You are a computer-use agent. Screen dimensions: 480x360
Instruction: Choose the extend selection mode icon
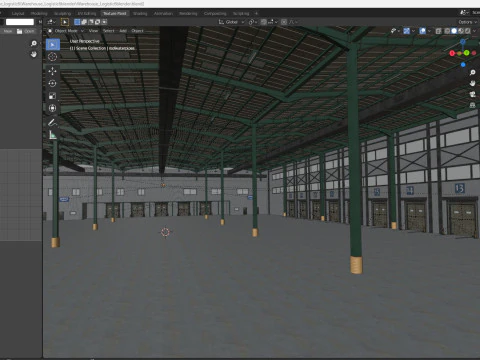pos(84,22)
